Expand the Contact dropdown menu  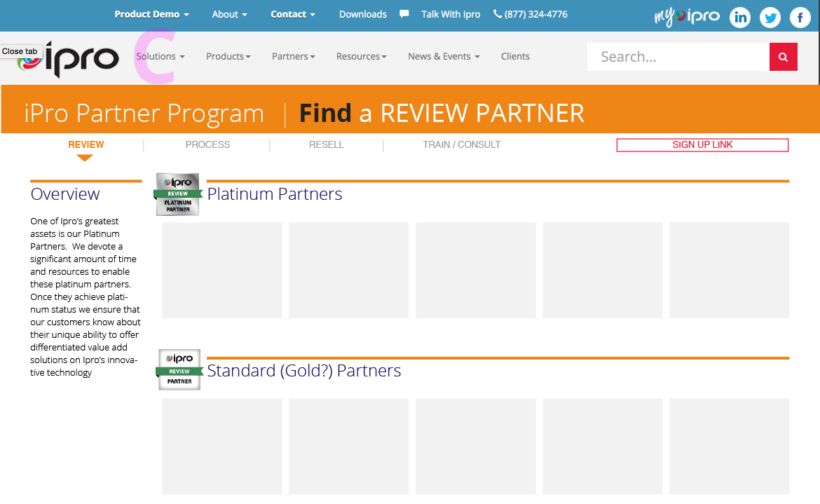coord(293,14)
